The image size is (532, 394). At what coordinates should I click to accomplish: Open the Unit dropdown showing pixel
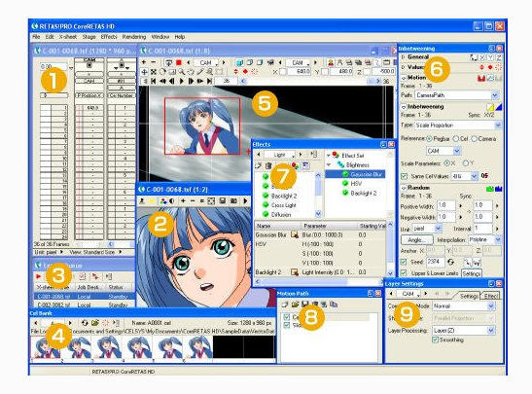point(427,229)
